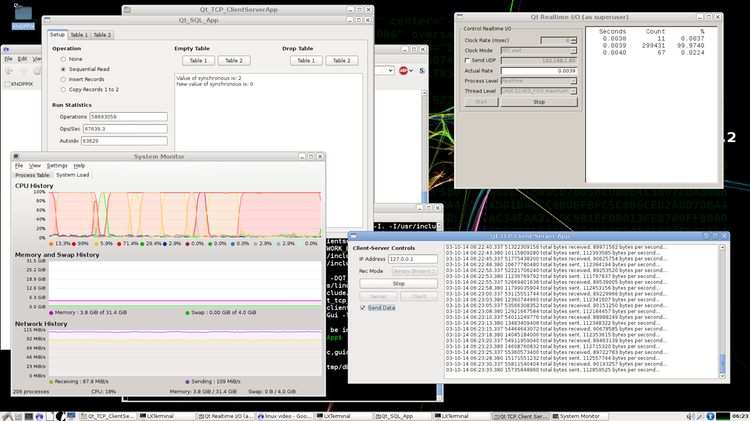Click the TCP log vertical scrollbar thumb
Viewport: 750px width, 421px height.
(x=722, y=364)
